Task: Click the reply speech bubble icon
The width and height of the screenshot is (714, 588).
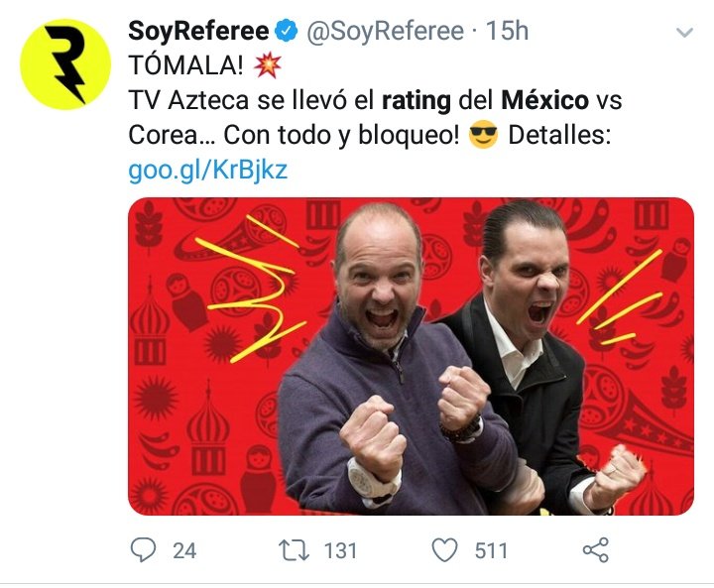Action: tap(144, 549)
